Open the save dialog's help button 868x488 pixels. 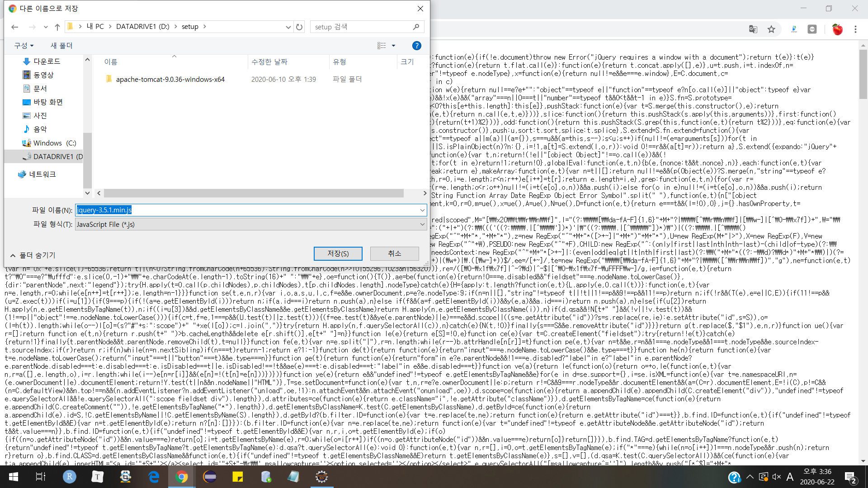(x=416, y=46)
